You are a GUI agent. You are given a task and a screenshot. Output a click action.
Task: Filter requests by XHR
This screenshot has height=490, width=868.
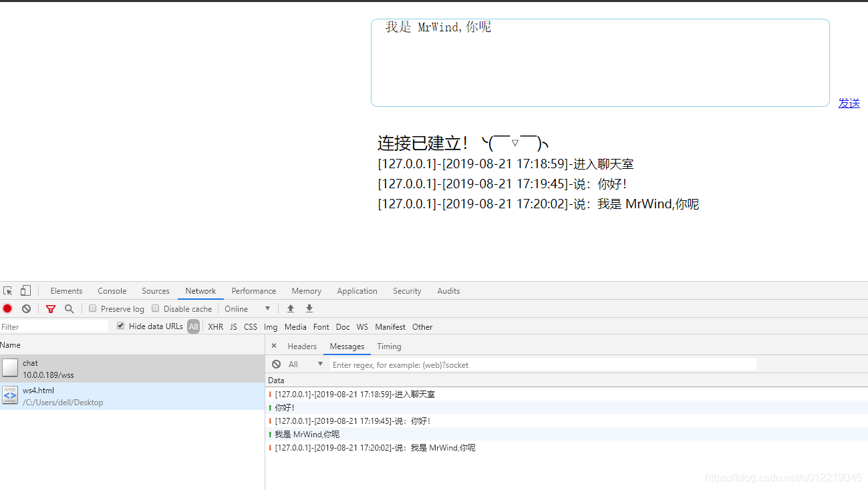coord(216,326)
